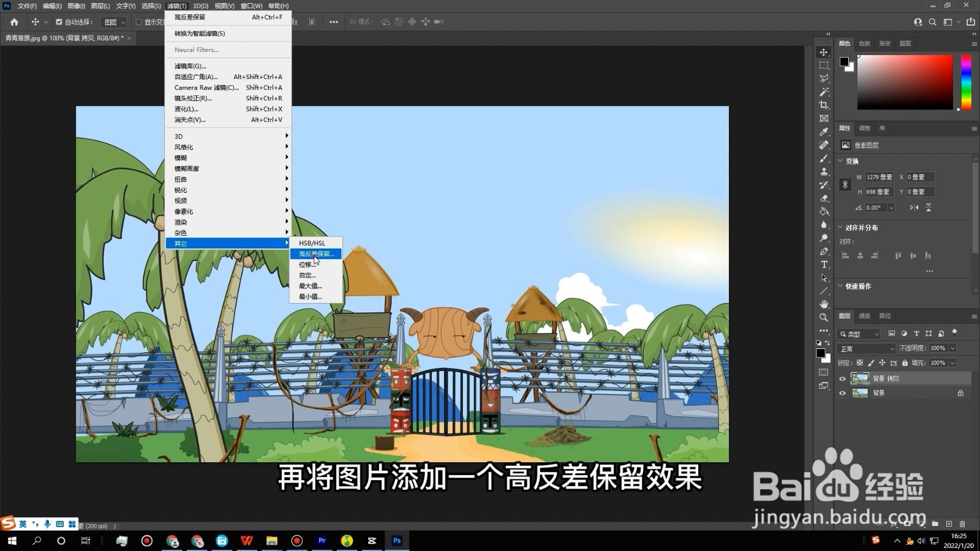The image size is (980, 551).
Task: Select the Spot Healing Brush tool
Action: coord(824,145)
